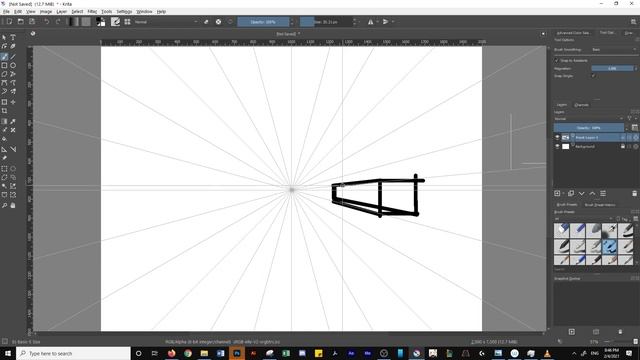Open brush preset tag dropdown

(583, 219)
